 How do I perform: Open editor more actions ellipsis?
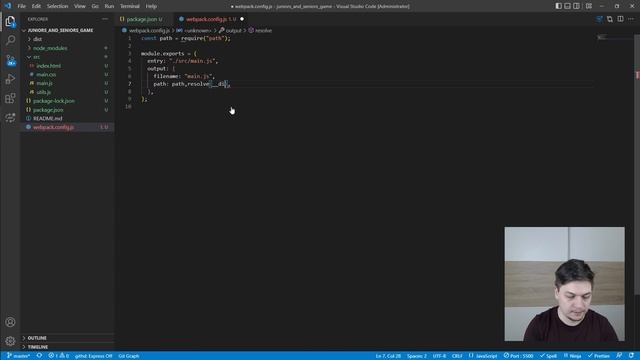point(631,19)
